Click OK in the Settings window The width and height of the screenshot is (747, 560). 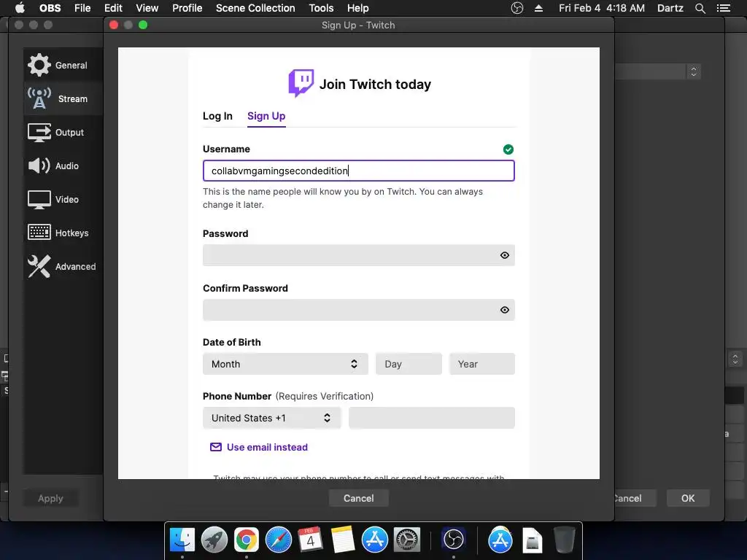688,498
